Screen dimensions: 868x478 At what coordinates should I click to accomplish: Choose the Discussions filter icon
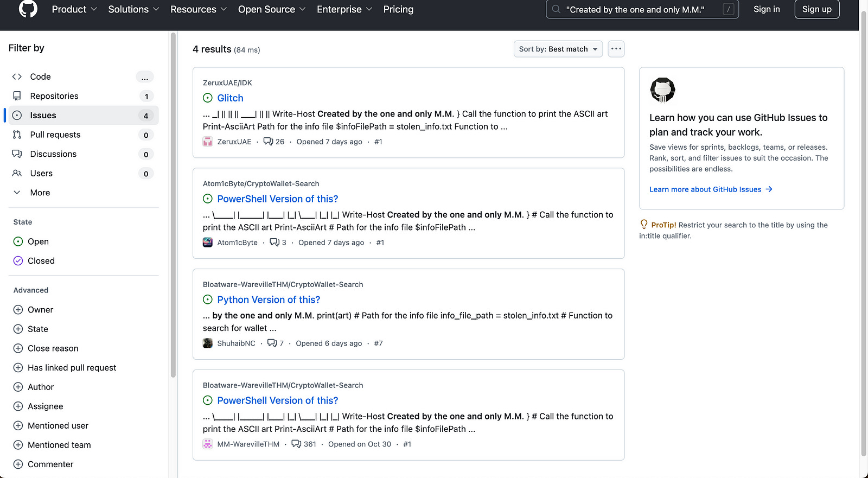(17, 154)
